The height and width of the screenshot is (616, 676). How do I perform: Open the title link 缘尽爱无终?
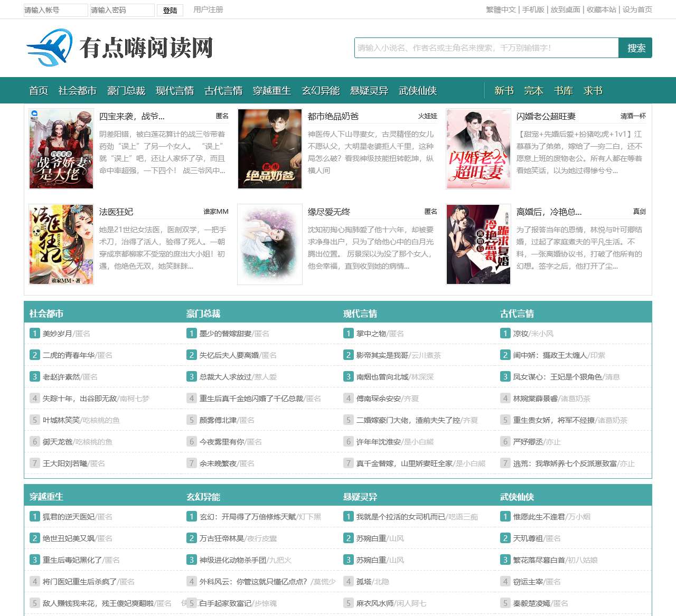coord(329,212)
